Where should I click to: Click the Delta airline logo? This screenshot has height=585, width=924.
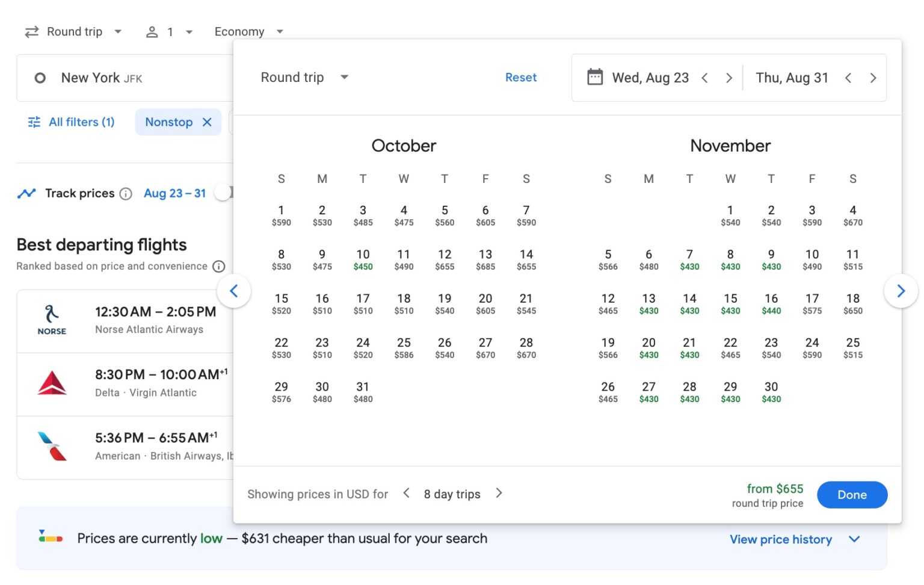click(x=52, y=383)
